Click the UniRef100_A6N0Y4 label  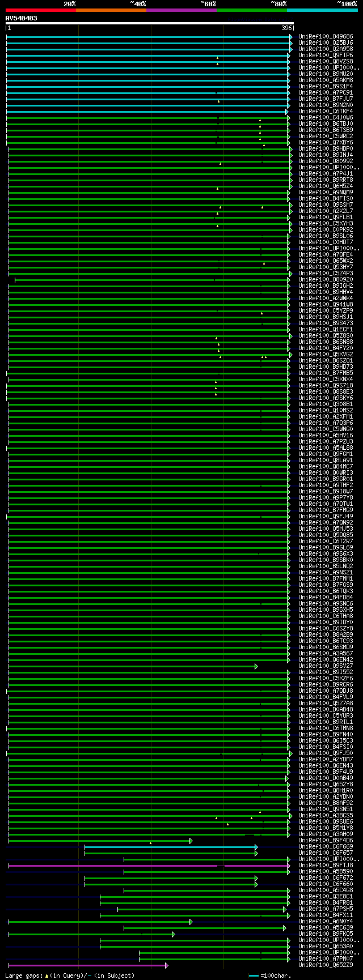tap(326, 922)
